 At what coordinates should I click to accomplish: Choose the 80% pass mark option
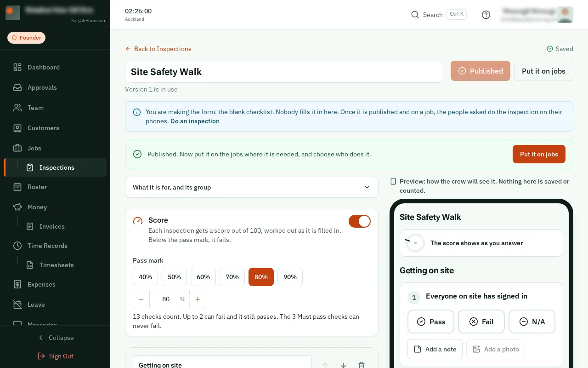261,277
